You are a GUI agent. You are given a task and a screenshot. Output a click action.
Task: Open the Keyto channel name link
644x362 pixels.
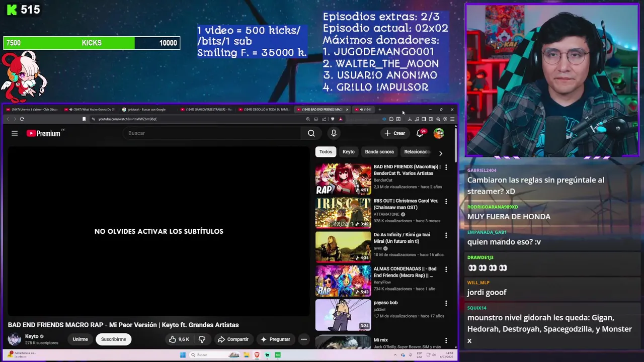click(32, 336)
